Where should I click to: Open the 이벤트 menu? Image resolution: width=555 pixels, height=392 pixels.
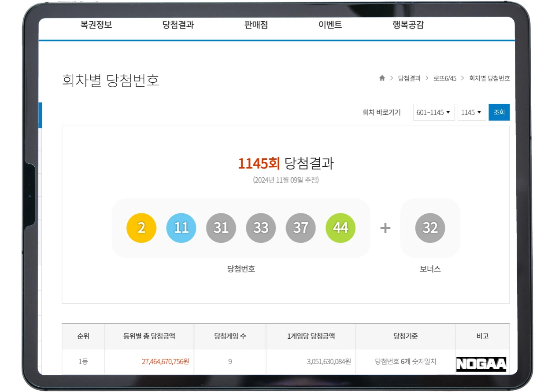pyautogui.click(x=330, y=25)
